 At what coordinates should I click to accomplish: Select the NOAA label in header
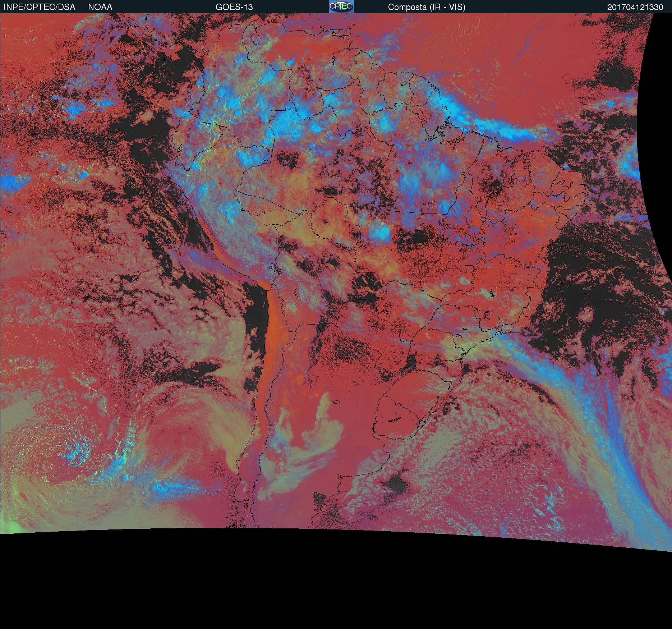[x=100, y=7]
